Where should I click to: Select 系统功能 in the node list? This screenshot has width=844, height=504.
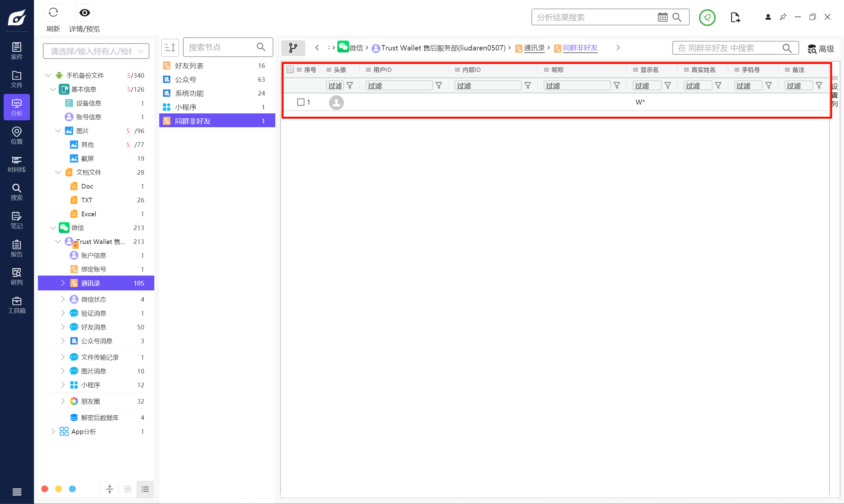[x=217, y=93]
